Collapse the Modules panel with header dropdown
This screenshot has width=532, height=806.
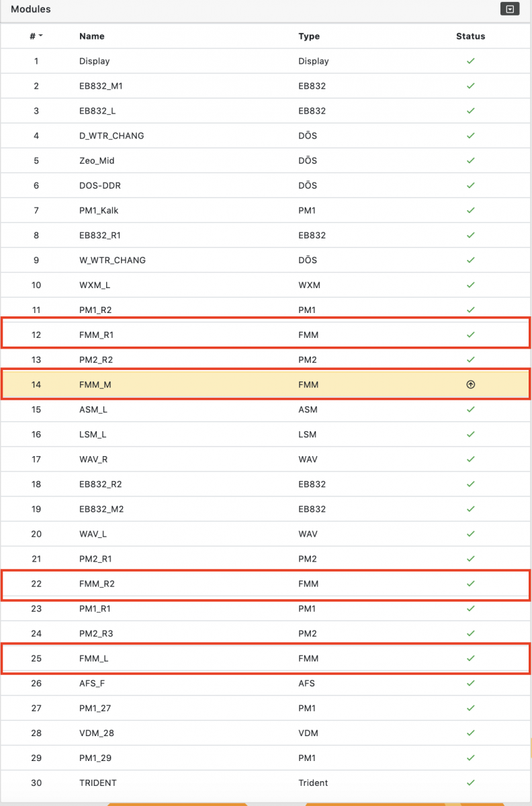(510, 9)
